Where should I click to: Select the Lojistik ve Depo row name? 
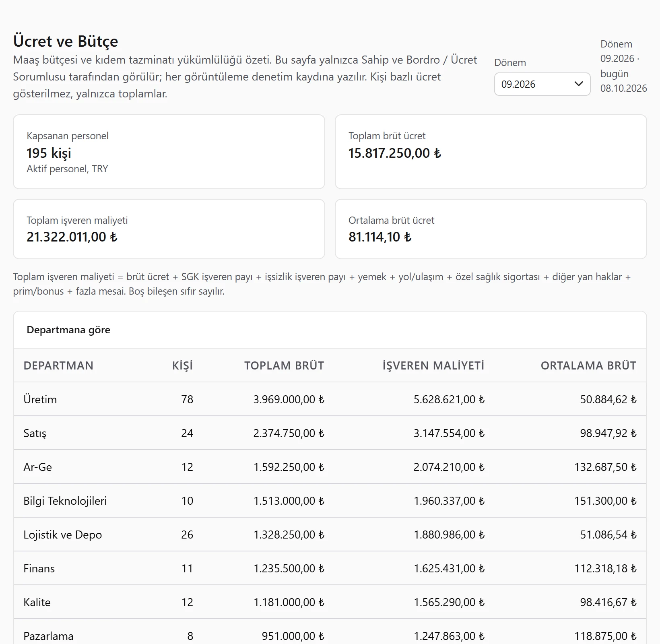pyautogui.click(x=63, y=535)
